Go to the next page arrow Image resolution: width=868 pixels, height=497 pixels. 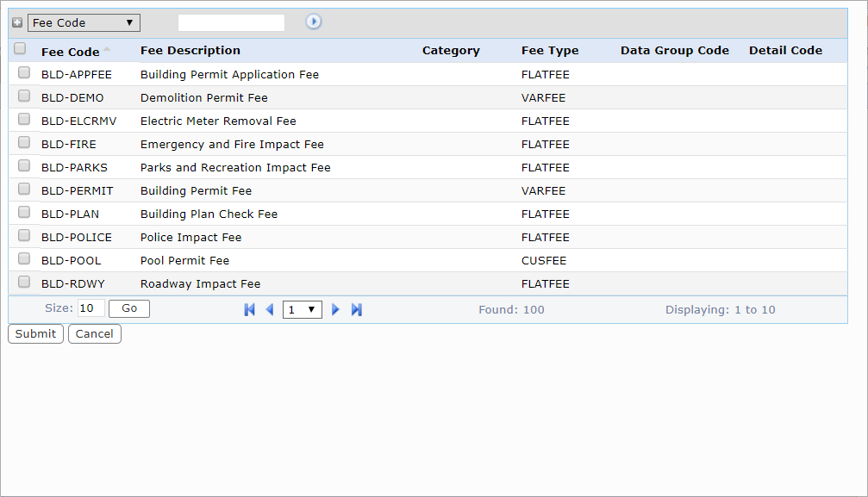pos(336,309)
